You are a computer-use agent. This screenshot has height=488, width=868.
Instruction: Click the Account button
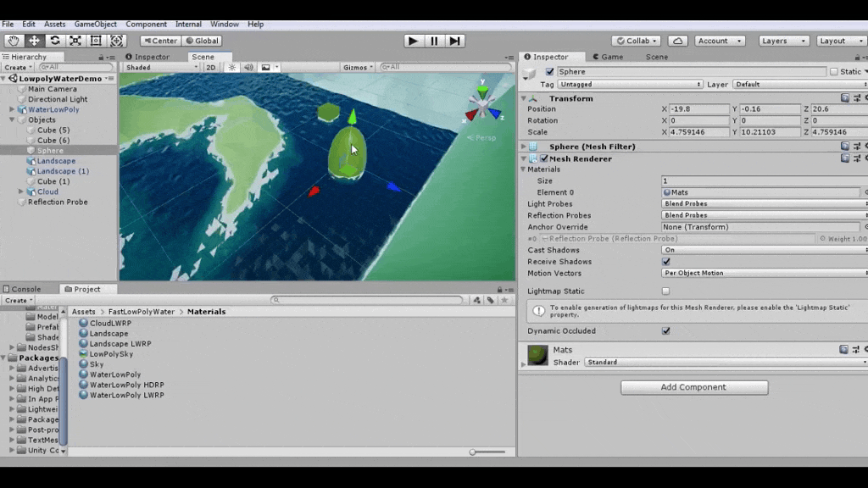click(719, 41)
